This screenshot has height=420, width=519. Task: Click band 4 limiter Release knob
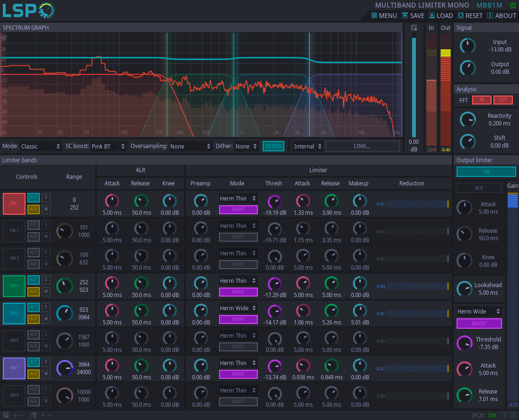tap(331, 283)
